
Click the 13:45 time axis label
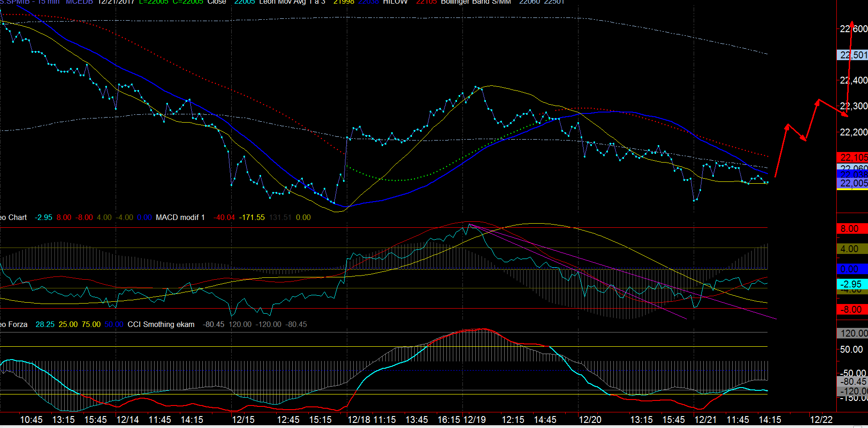(x=417, y=420)
